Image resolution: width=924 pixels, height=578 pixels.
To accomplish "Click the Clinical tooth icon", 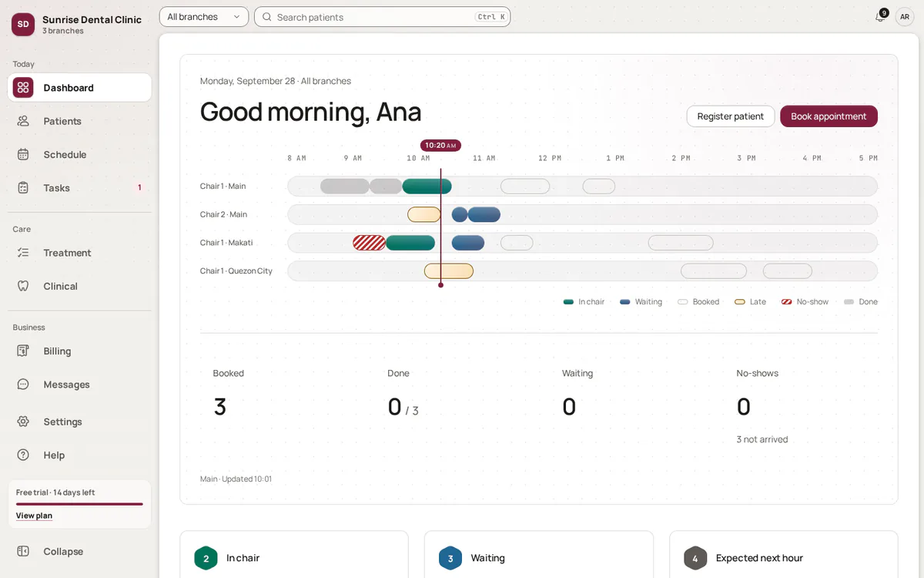I will [x=23, y=286].
